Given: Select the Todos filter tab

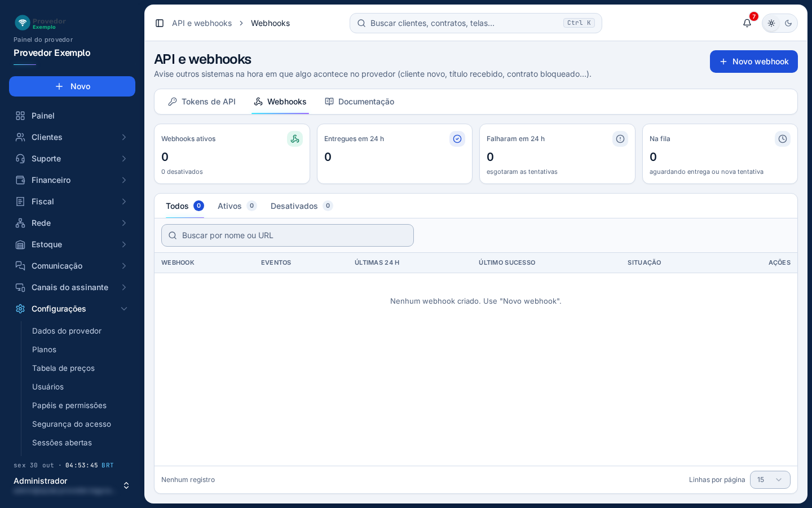Looking at the screenshot, I should click(x=184, y=206).
